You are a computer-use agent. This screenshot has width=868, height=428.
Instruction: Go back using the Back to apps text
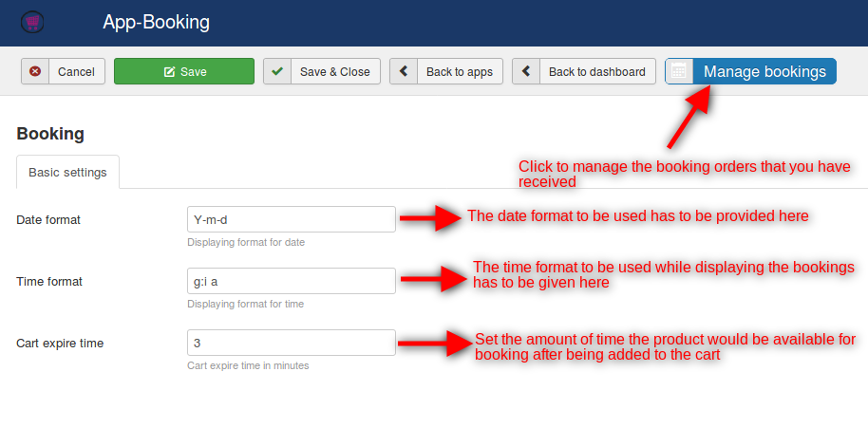(x=460, y=72)
